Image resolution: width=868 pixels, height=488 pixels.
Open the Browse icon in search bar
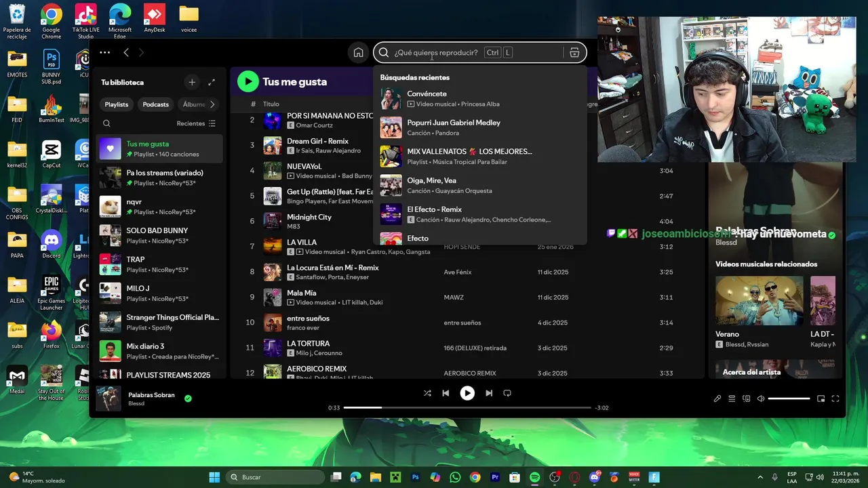pos(574,53)
